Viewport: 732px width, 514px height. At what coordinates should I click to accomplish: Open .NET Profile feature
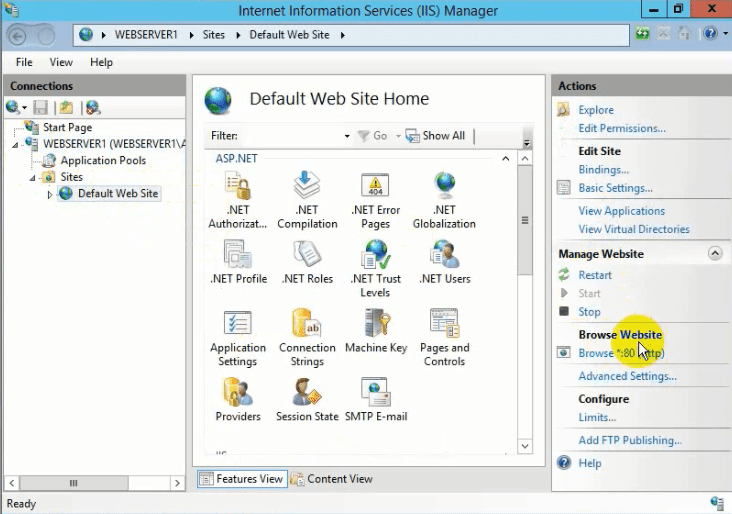[239, 262]
